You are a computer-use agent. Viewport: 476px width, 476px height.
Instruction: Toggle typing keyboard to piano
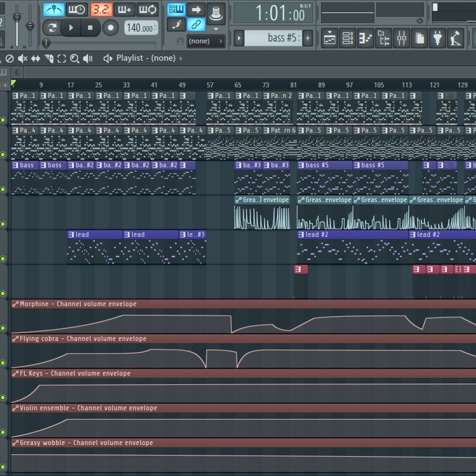click(176, 10)
